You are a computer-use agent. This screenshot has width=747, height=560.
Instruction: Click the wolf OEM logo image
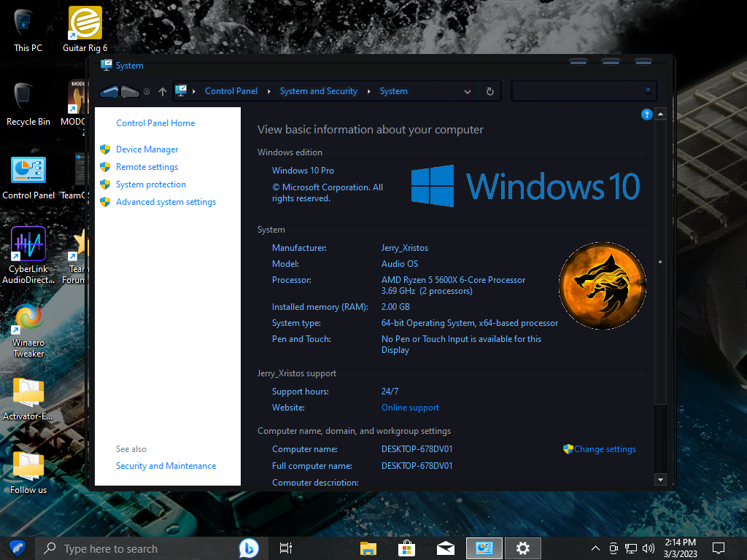[x=602, y=286]
